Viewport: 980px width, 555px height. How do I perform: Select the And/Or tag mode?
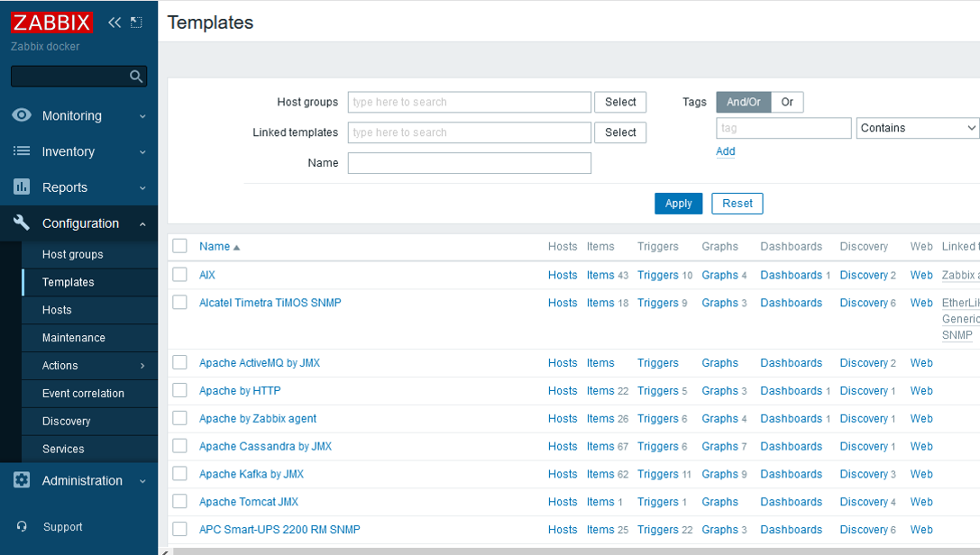point(743,102)
